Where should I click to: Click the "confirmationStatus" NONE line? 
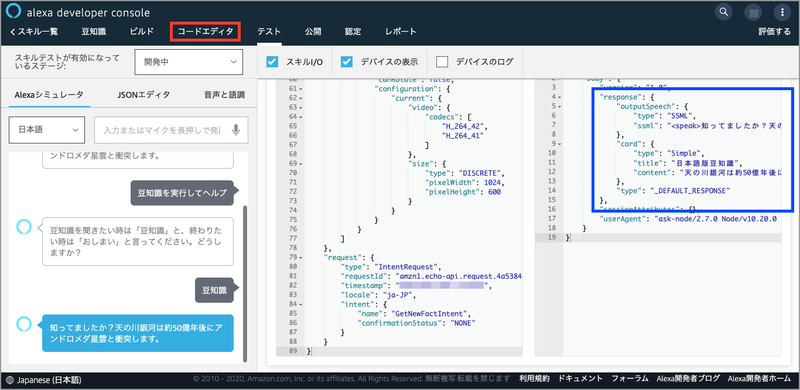(x=416, y=323)
